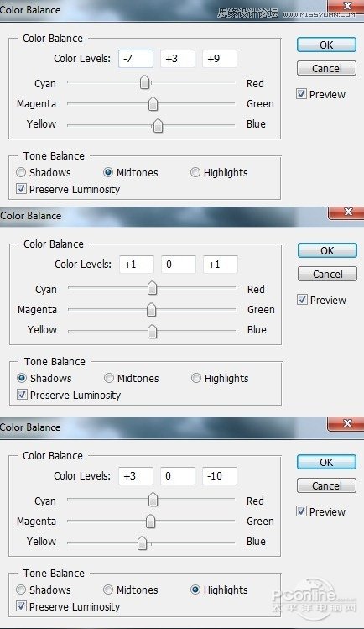
Task: Click Magenta-Green slider handle in Shadows-selected dialog
Action: tap(151, 309)
